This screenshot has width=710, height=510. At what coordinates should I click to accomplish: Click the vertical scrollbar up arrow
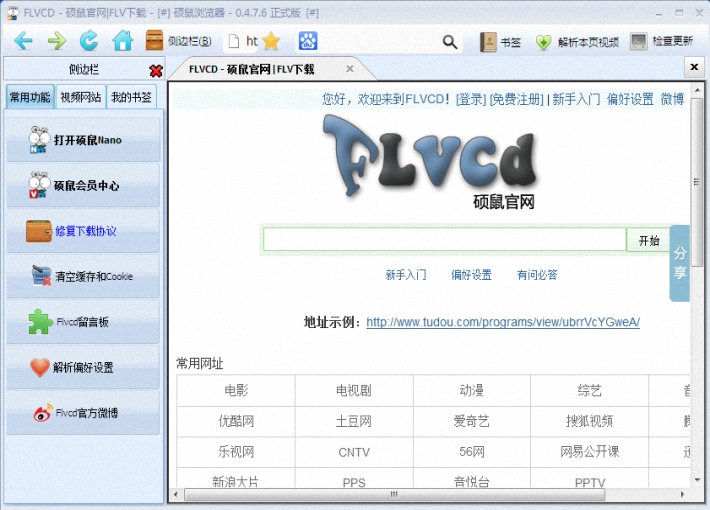[697, 90]
